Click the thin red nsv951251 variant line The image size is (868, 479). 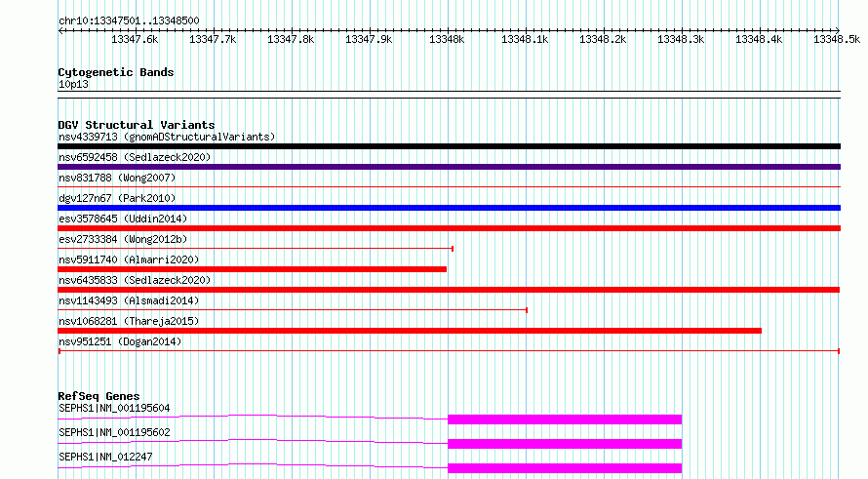[449, 351]
